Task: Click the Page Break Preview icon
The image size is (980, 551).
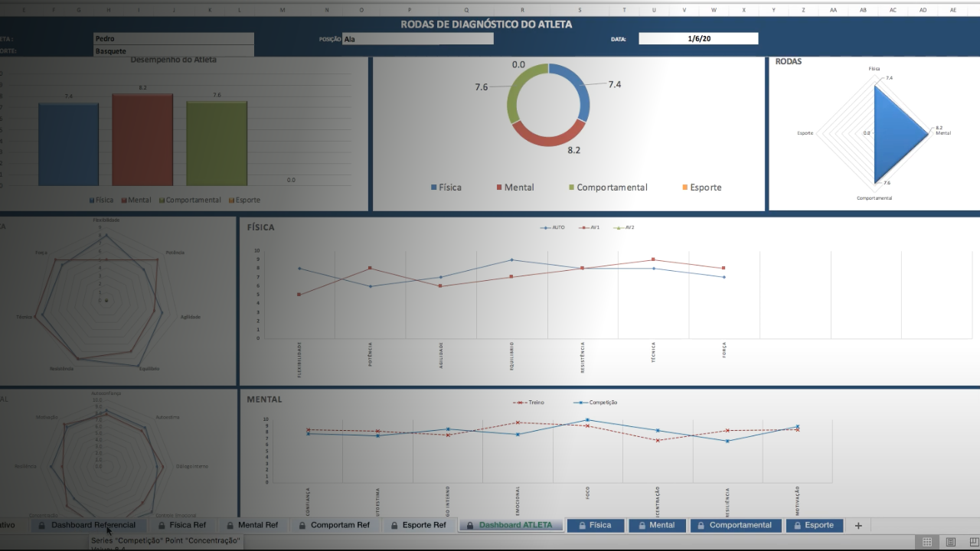Action: point(972,542)
